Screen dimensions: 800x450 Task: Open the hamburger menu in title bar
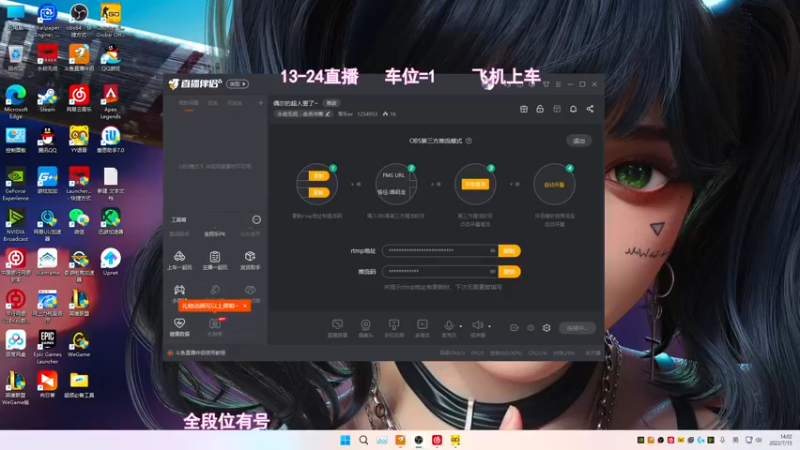pos(558,84)
